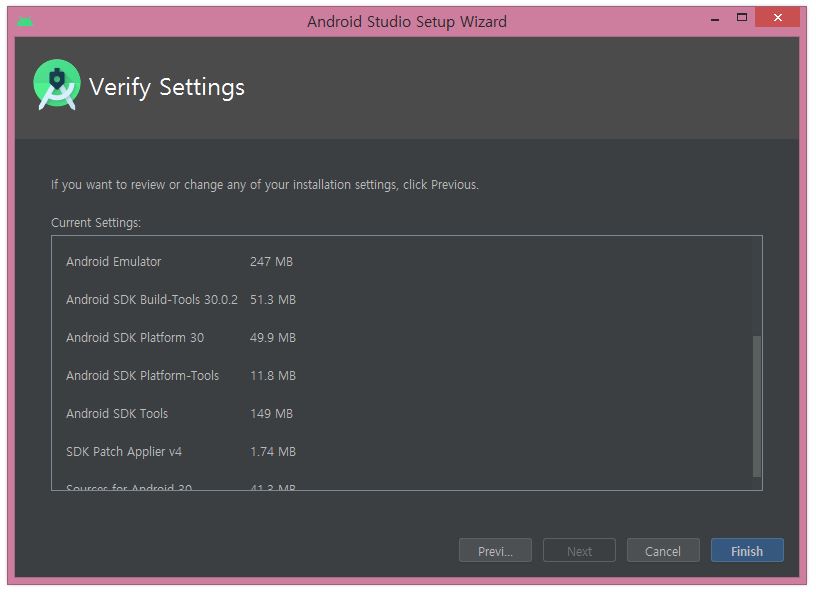
Task: Close the Setup Wizard window
Action: [x=777, y=18]
